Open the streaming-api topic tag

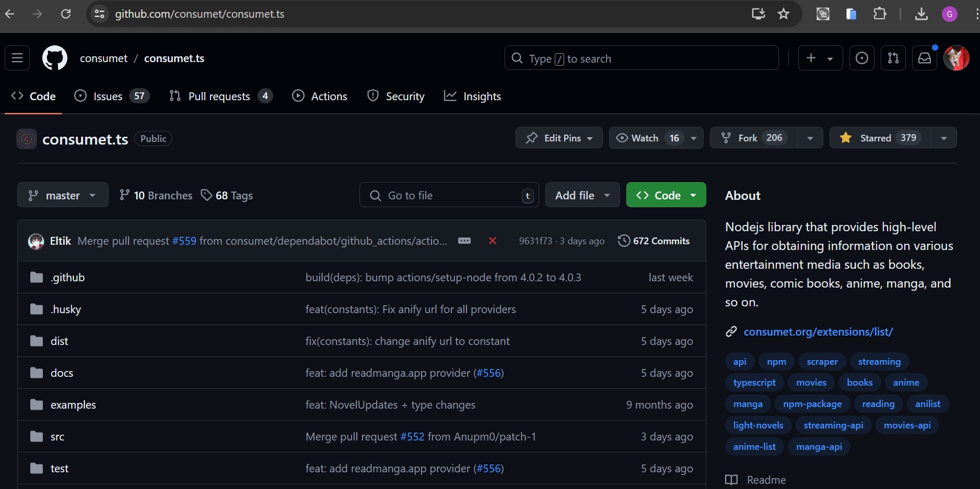[833, 425]
